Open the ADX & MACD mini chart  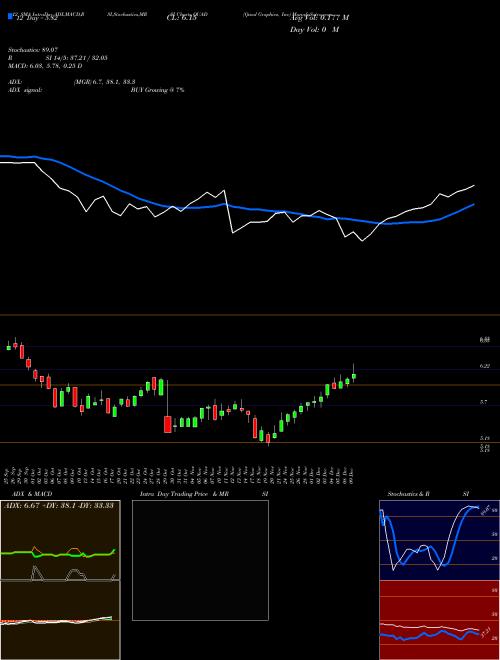coord(60,580)
